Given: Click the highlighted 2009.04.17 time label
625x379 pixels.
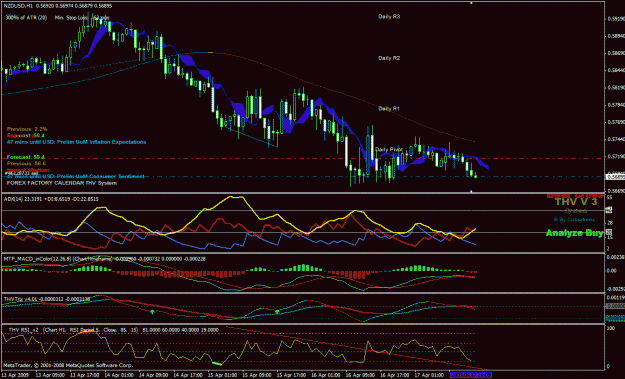Looking at the screenshot, I should coord(471,375).
